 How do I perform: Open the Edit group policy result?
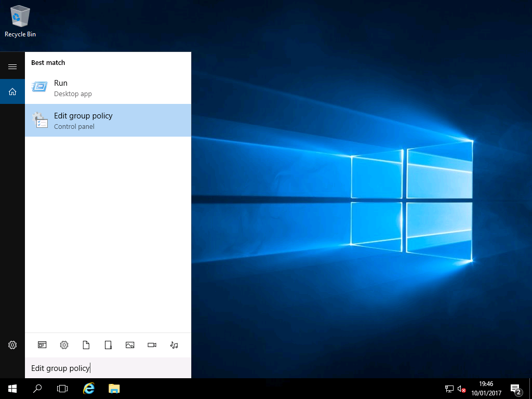point(108,121)
